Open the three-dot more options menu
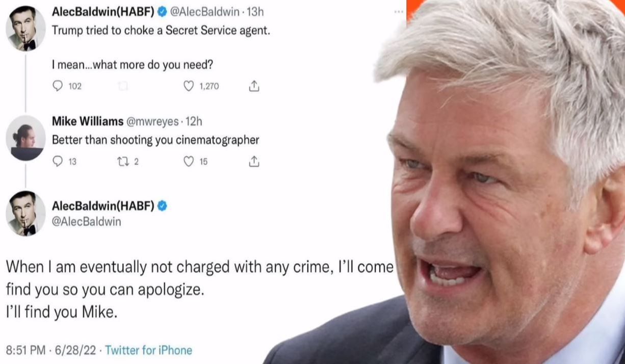This screenshot has height=364, width=625. pos(399,12)
